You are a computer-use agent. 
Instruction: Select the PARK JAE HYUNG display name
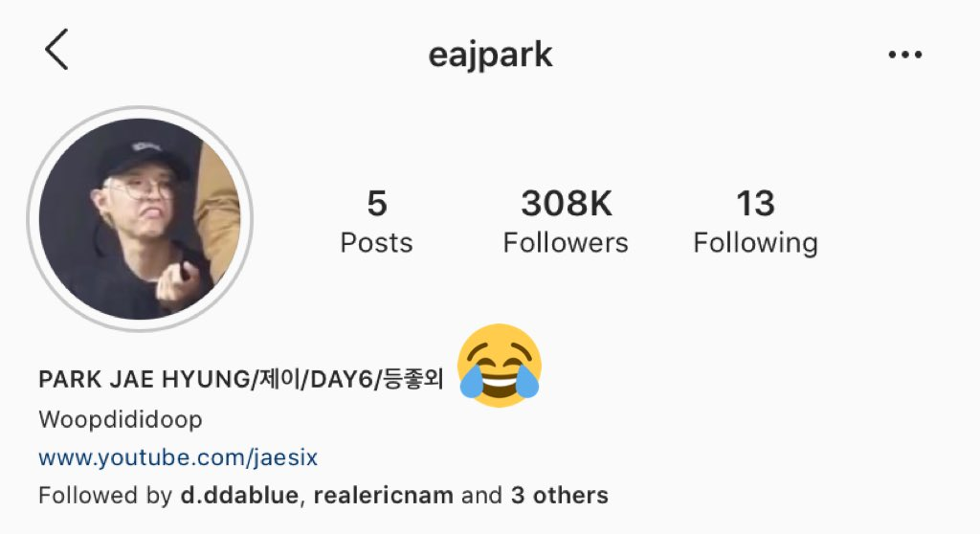144,380
